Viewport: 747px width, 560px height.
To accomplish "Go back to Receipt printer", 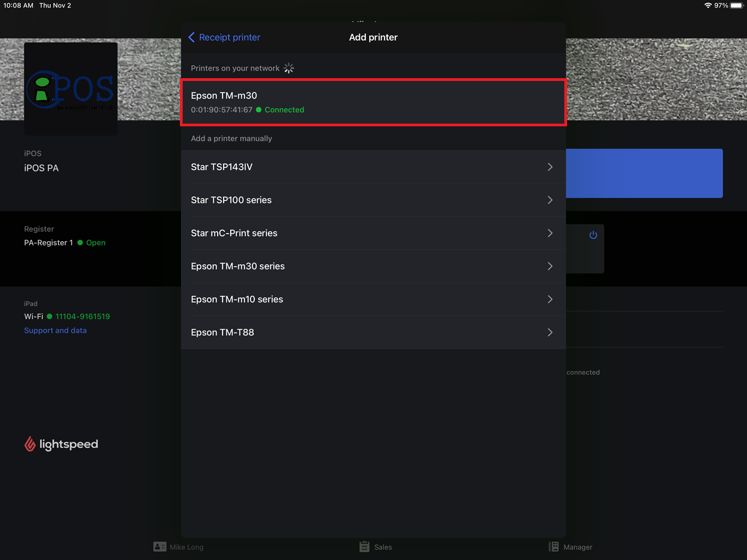I will [224, 37].
